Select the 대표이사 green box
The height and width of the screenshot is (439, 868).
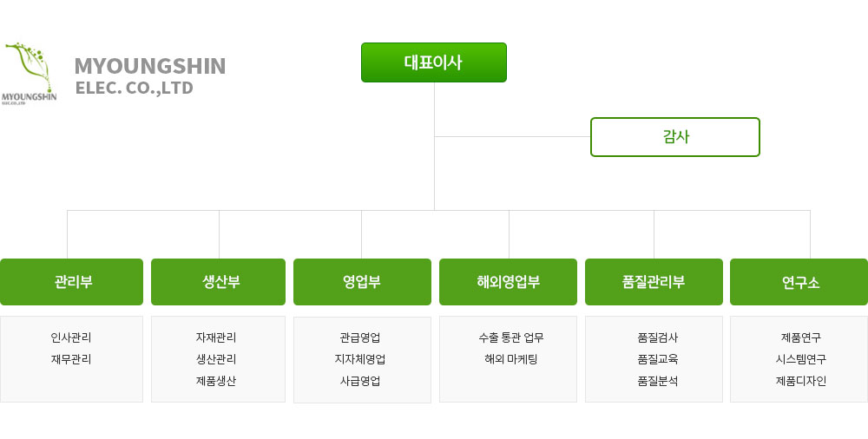(x=433, y=62)
